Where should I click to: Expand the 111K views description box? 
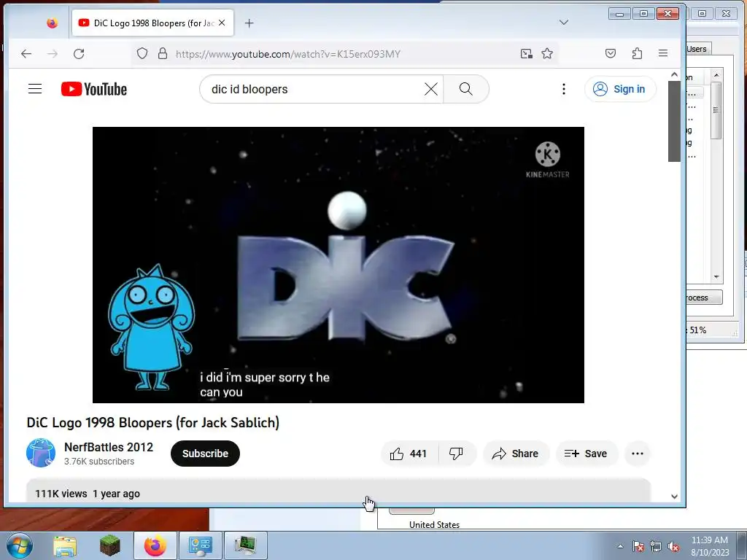pyautogui.click(x=338, y=490)
